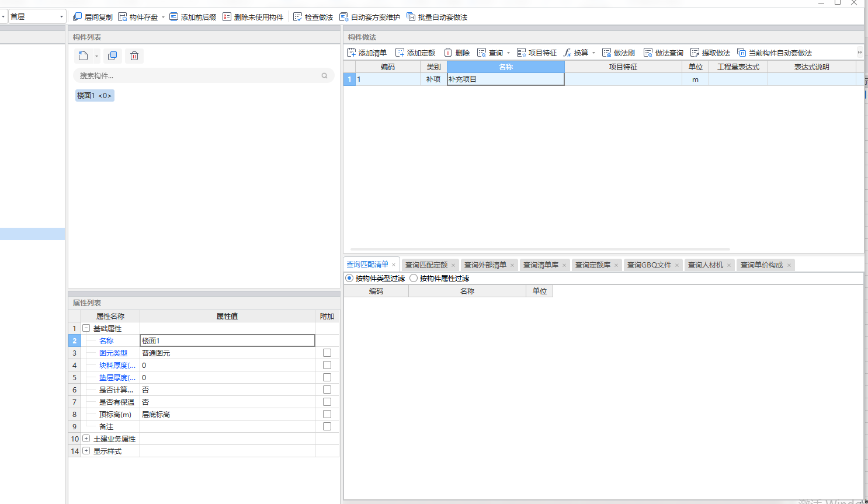
Task: Click the 层间复制 toolbar icon
Action: [77, 17]
